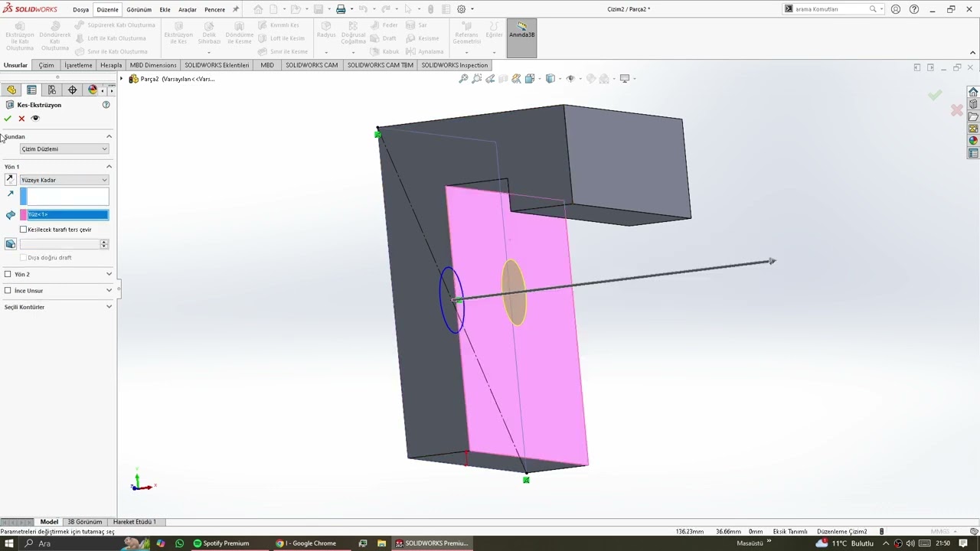The width and height of the screenshot is (980, 551).
Task: Click the pink face color swatch
Action: tap(24, 214)
